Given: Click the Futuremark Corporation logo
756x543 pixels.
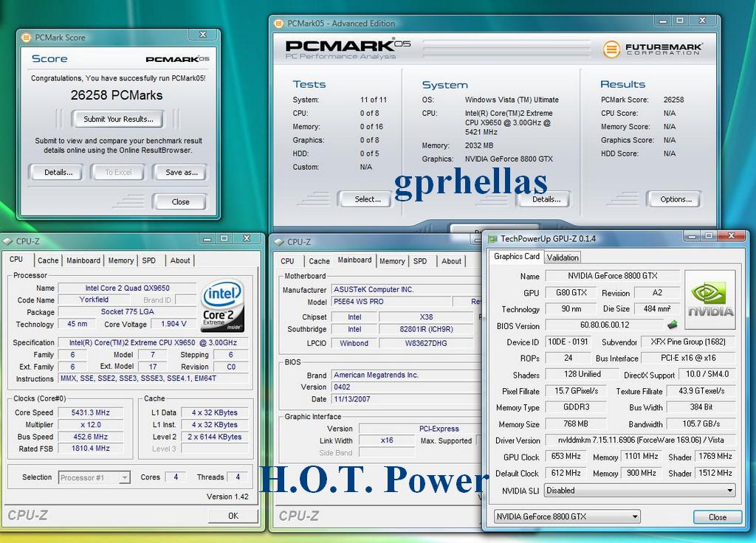Looking at the screenshot, I should click(x=652, y=49).
